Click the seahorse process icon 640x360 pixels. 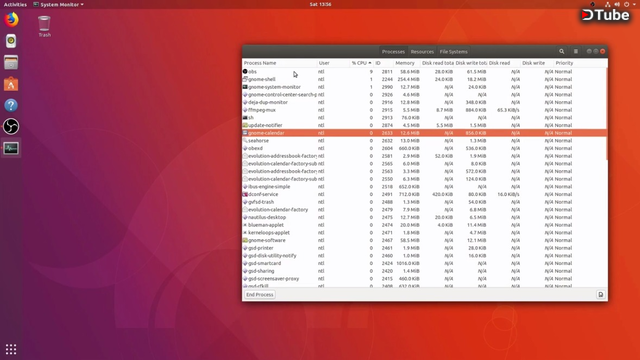[245, 140]
